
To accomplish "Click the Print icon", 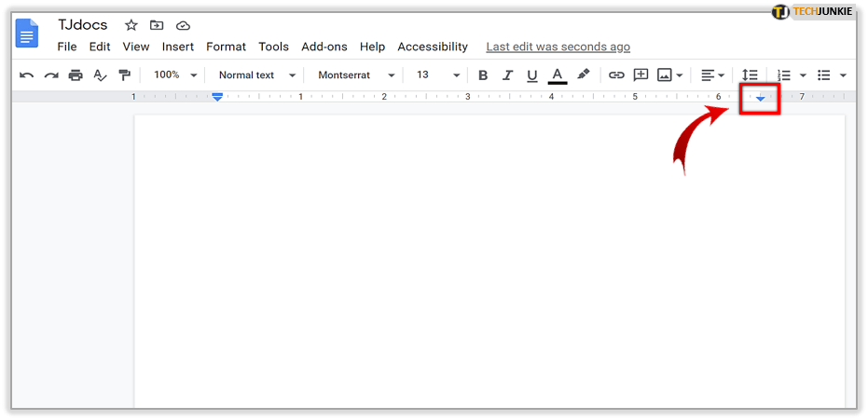I will [x=76, y=75].
